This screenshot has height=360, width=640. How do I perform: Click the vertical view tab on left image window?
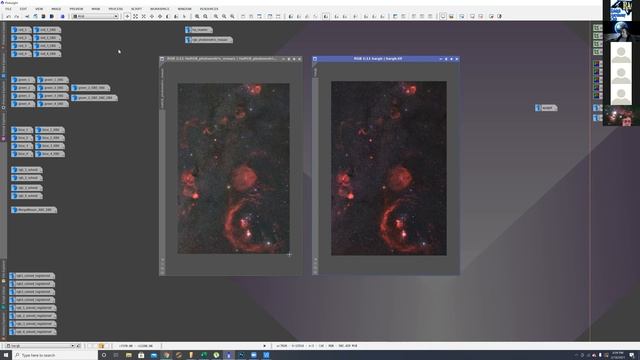point(162,88)
